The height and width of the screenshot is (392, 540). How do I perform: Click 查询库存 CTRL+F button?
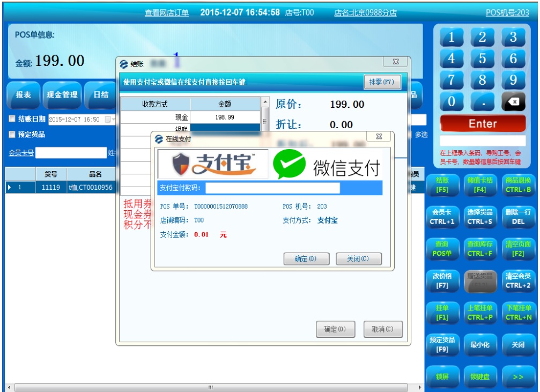pos(480,249)
